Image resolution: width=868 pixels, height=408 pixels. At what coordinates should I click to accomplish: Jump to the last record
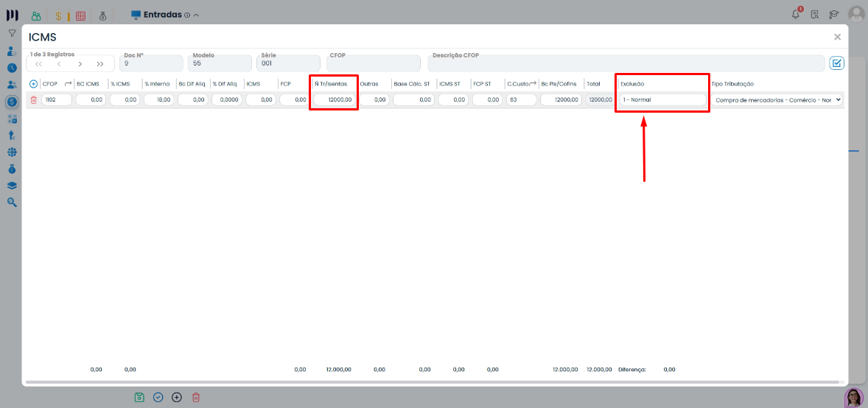(x=100, y=64)
